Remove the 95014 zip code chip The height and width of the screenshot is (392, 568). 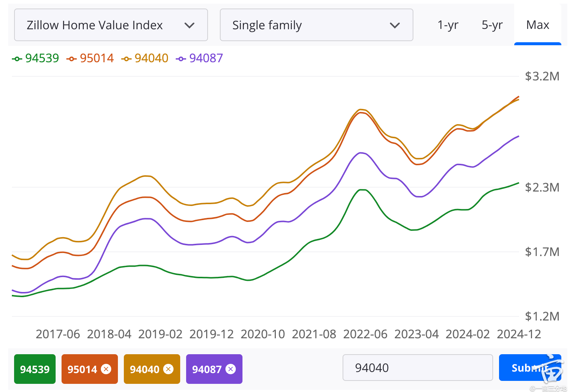(106, 369)
